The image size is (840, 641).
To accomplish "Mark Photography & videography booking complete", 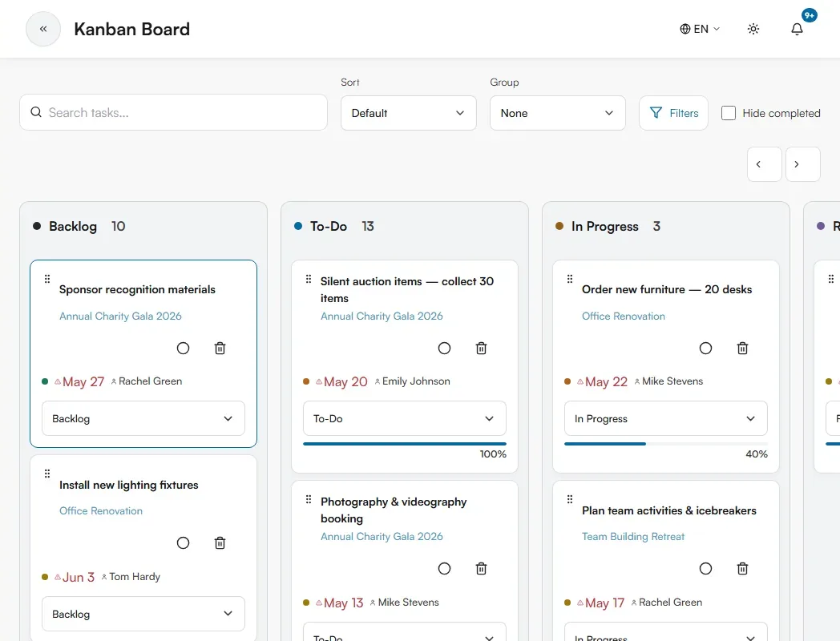I will [445, 569].
